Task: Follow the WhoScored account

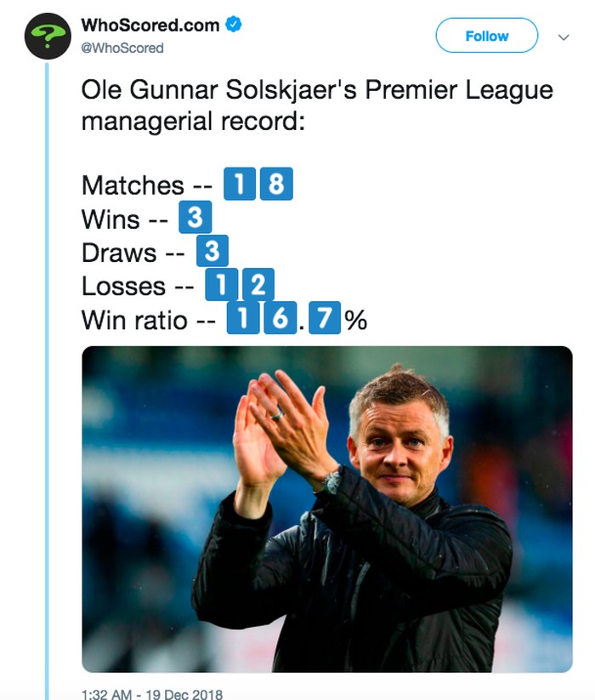Action: [486, 37]
